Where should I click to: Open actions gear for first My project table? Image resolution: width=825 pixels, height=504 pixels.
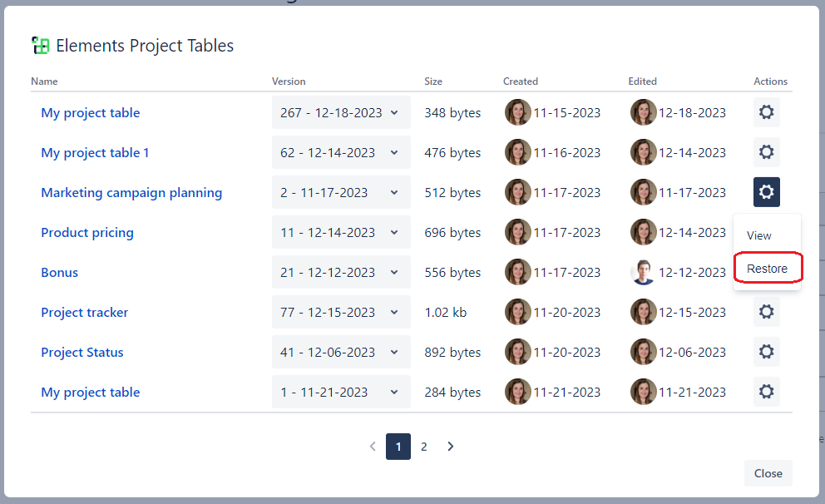(x=766, y=113)
